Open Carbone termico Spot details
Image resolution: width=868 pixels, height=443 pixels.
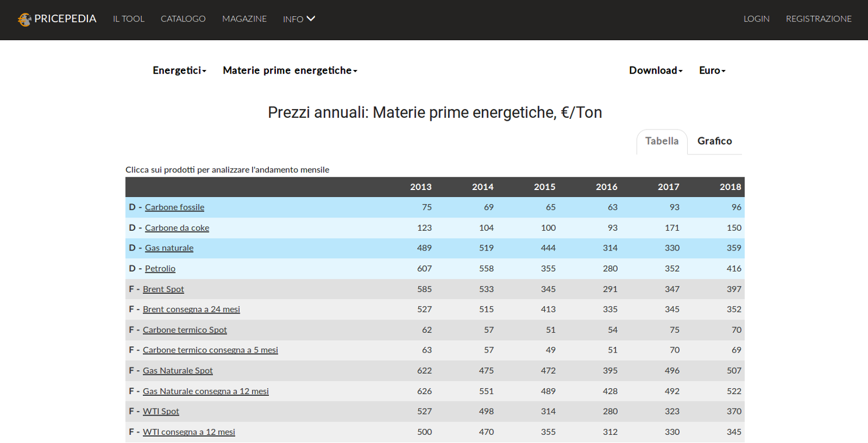[185, 330]
